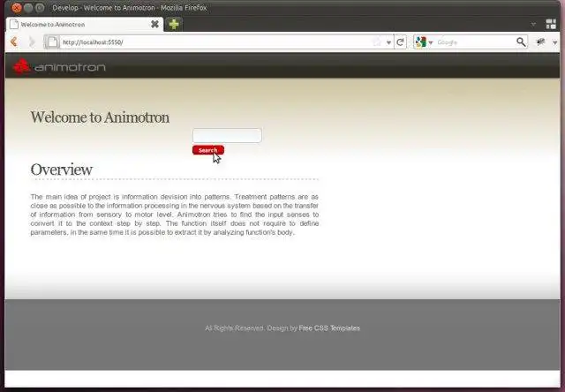This screenshot has width=565, height=392.
Task: Close the Welcome to Animotron tab
Action: pyautogui.click(x=154, y=24)
